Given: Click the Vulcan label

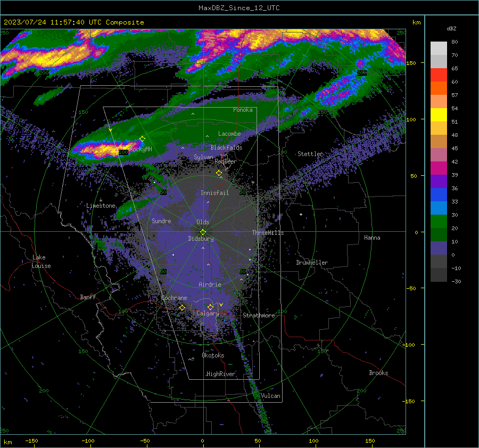Looking at the screenshot, I should pos(271,396).
